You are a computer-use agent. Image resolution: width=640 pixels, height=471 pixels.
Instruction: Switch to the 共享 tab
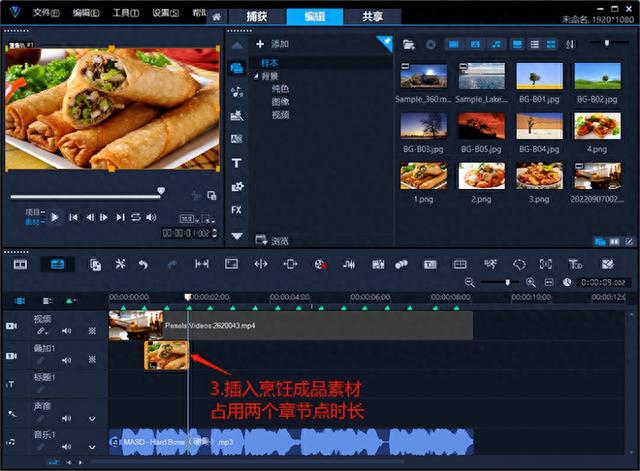(372, 17)
